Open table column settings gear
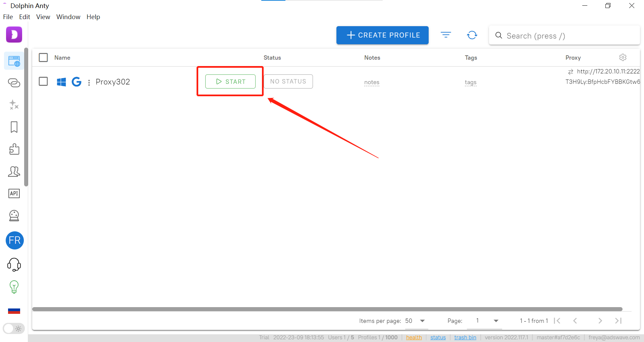This screenshot has height=342, width=644. pos(623,57)
